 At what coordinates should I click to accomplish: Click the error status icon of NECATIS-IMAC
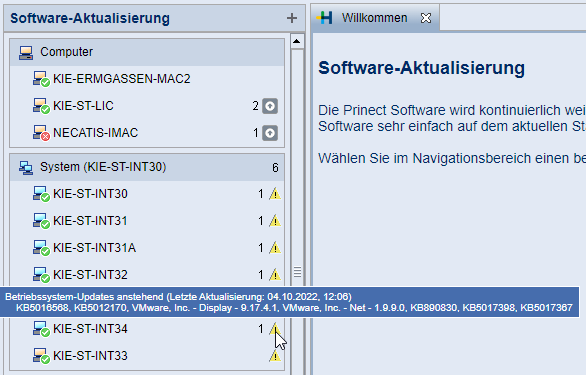41,133
